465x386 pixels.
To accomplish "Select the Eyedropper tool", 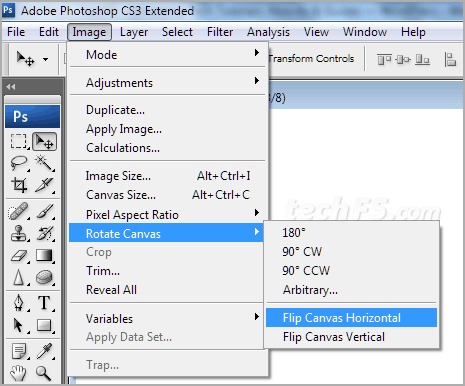I will tap(44, 351).
